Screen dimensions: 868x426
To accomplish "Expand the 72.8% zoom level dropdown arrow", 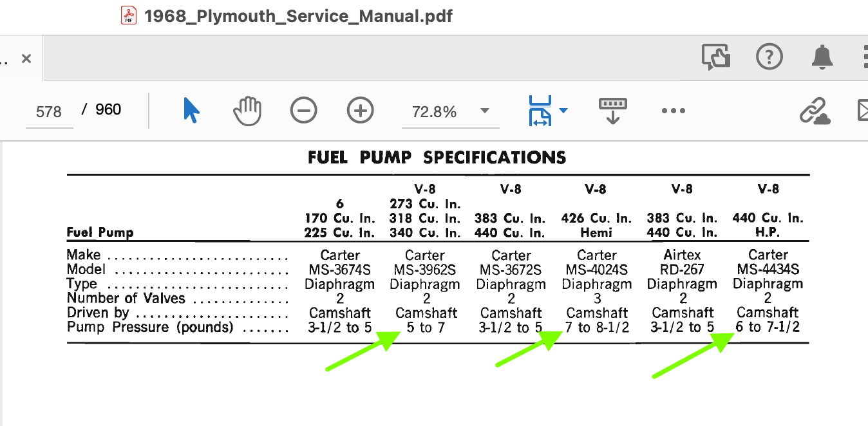I will pyautogui.click(x=485, y=111).
